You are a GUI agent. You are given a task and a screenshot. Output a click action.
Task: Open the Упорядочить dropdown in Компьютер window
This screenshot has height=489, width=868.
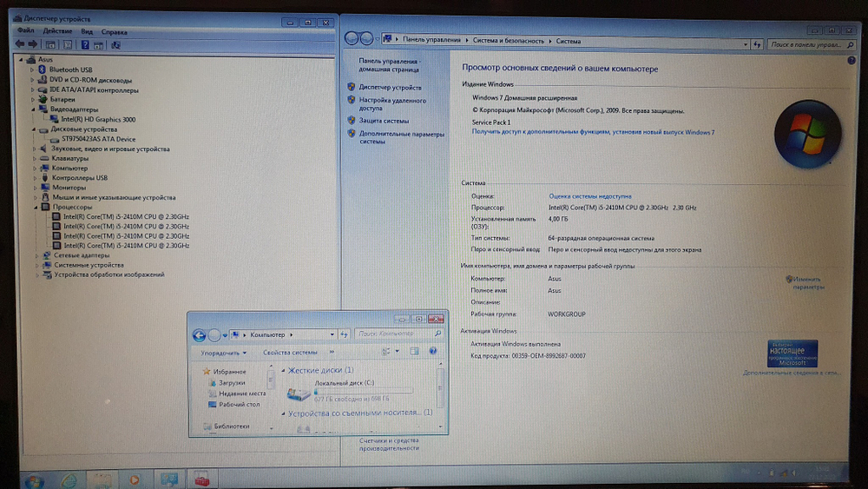coord(223,353)
